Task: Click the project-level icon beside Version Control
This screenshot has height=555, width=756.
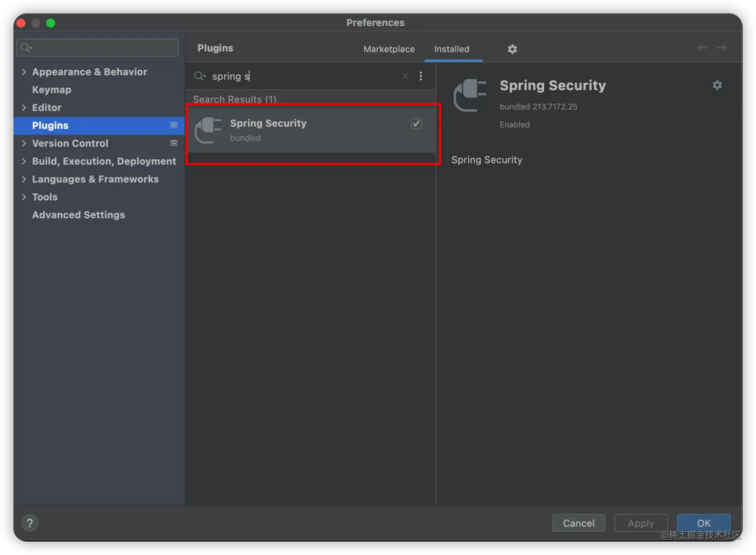Action: (174, 143)
